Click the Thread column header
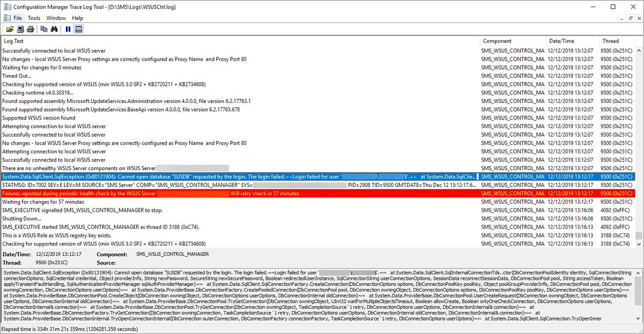The image size is (644, 334). point(617,41)
